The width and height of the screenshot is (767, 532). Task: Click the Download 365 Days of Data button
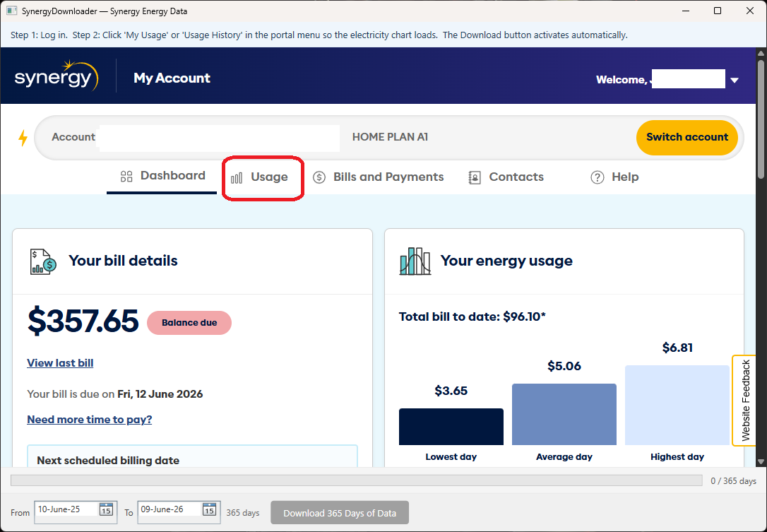point(340,513)
